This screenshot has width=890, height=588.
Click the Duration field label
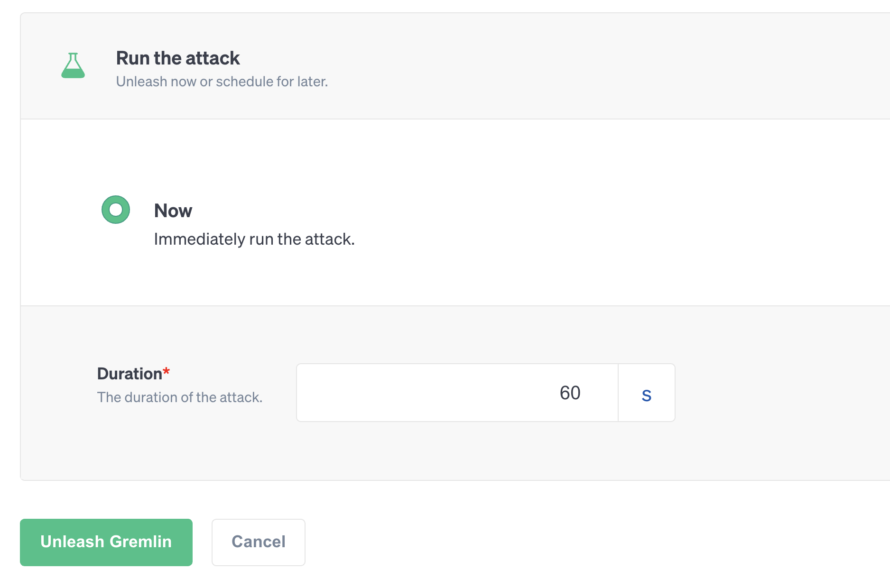[x=130, y=374]
